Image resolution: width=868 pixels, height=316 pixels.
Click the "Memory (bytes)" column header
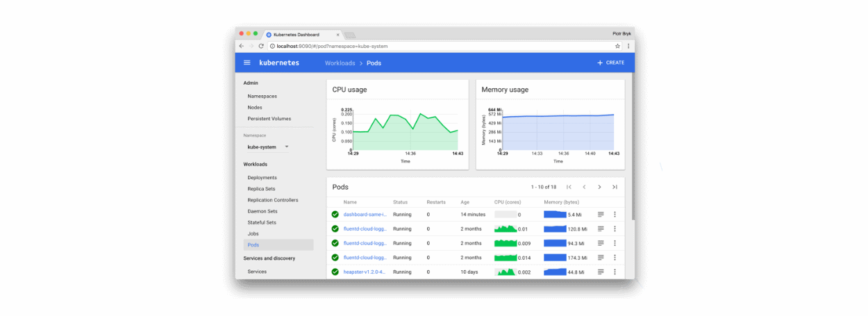(561, 202)
